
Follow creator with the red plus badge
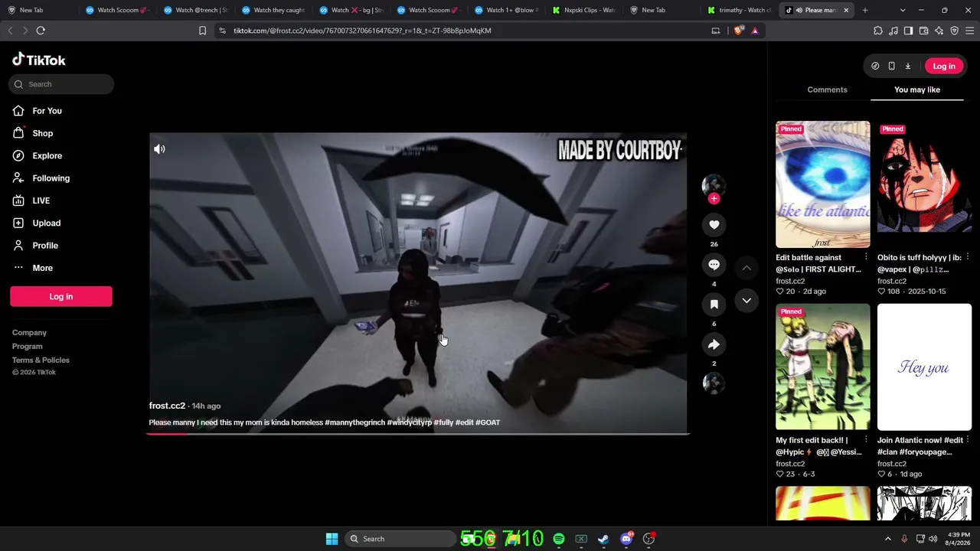714,199
